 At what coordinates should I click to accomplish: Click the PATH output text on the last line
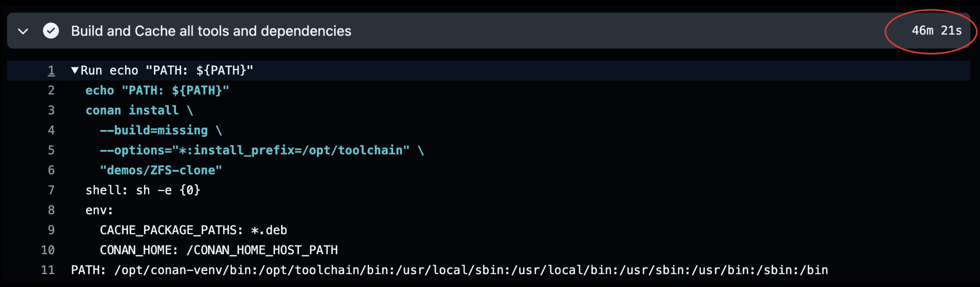449,270
